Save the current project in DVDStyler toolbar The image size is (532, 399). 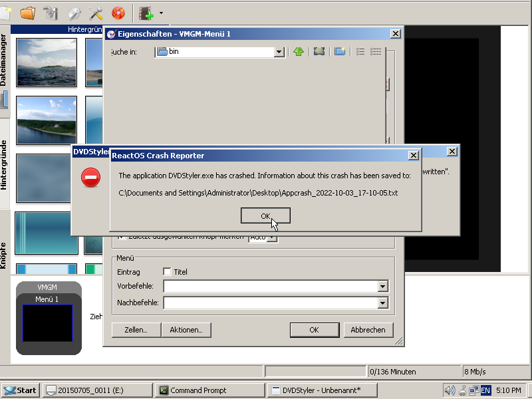51,13
